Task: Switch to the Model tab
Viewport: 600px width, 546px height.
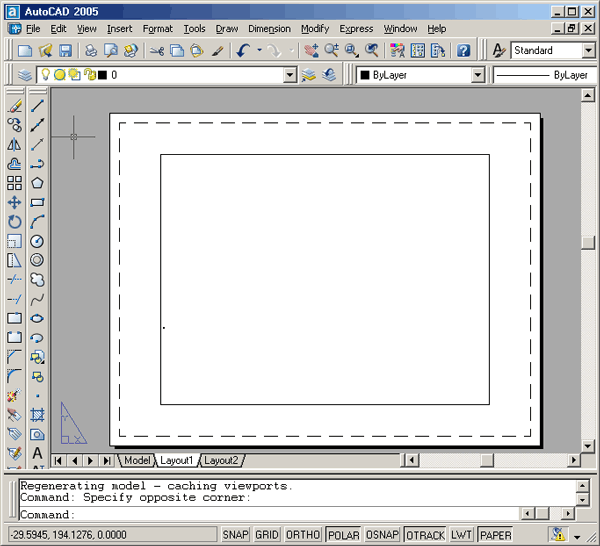Action: pos(136,460)
